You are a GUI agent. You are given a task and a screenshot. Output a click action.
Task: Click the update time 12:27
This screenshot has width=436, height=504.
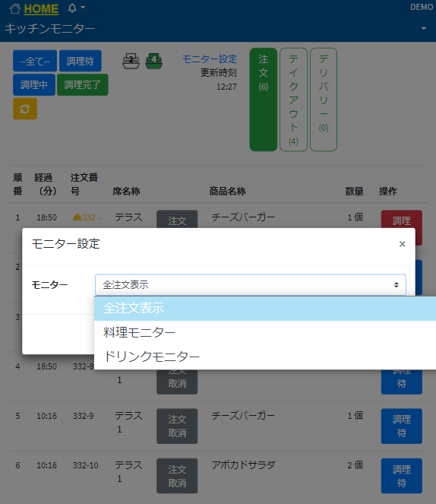click(226, 87)
